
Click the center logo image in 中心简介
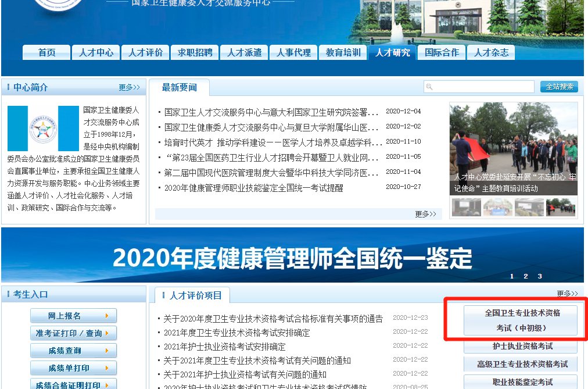coord(43,129)
